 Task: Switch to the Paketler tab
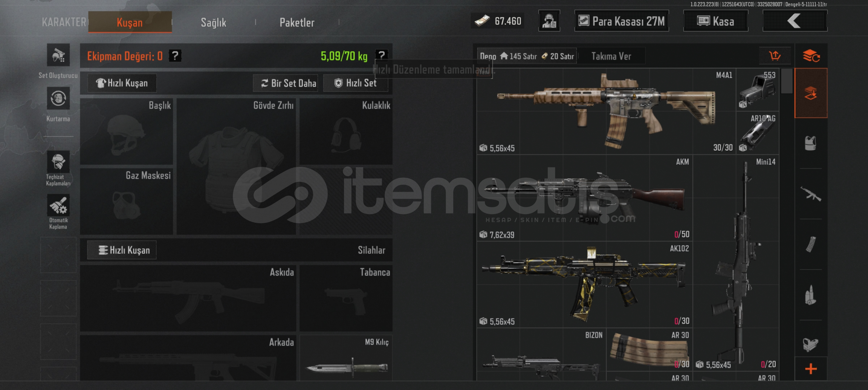[297, 22]
